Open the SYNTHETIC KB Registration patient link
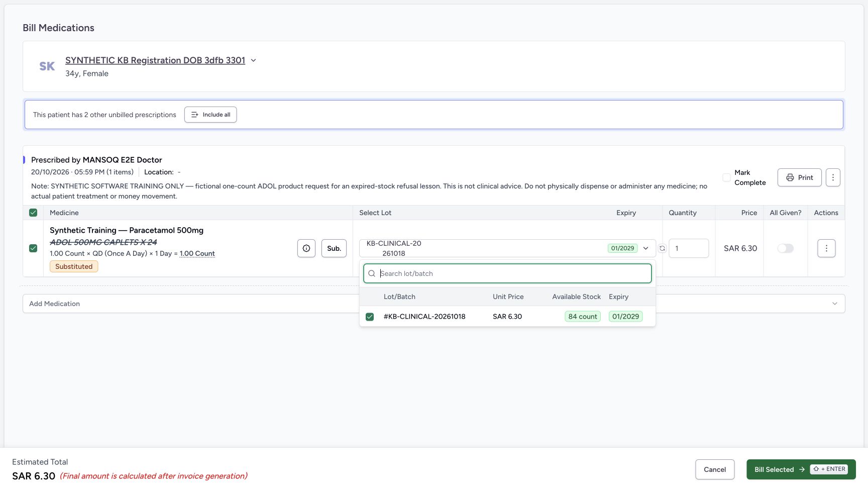This screenshot has height=491, width=868. click(x=155, y=60)
